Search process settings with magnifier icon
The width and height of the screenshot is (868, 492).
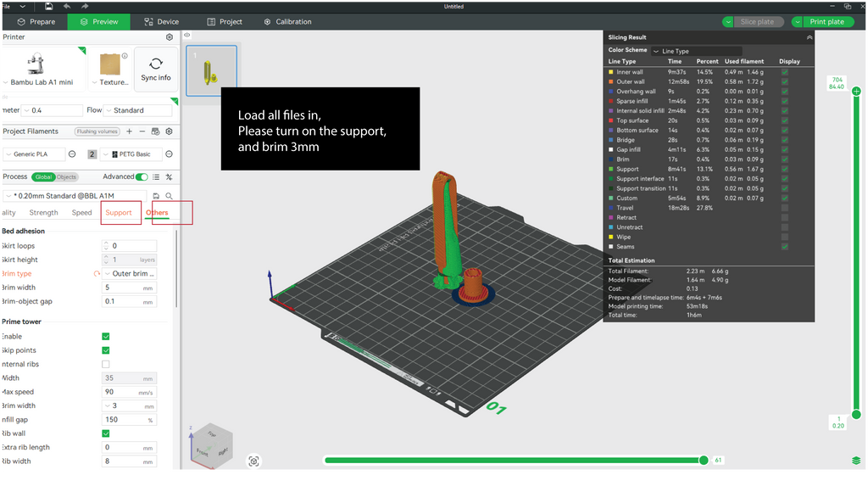point(169,196)
